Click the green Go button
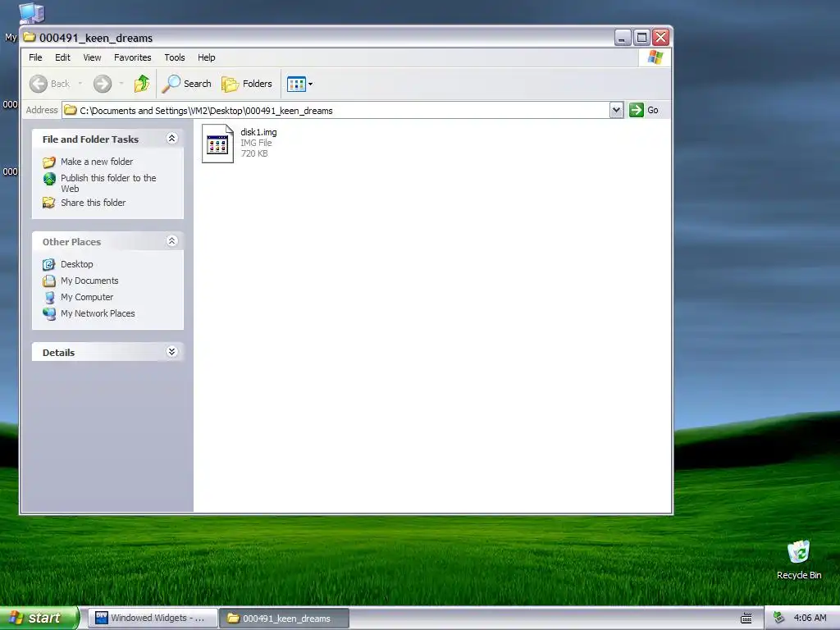840x630 pixels. pos(644,111)
